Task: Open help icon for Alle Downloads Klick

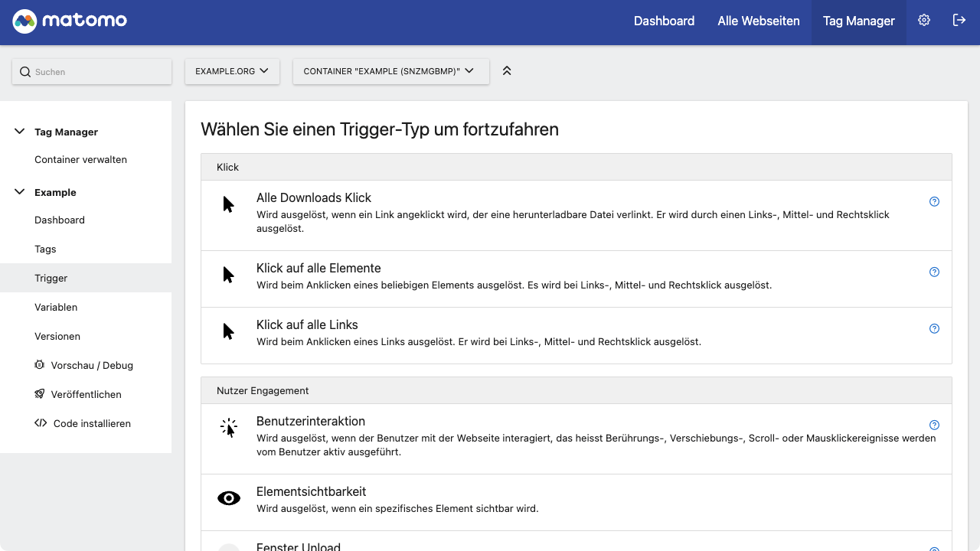Action: [934, 202]
